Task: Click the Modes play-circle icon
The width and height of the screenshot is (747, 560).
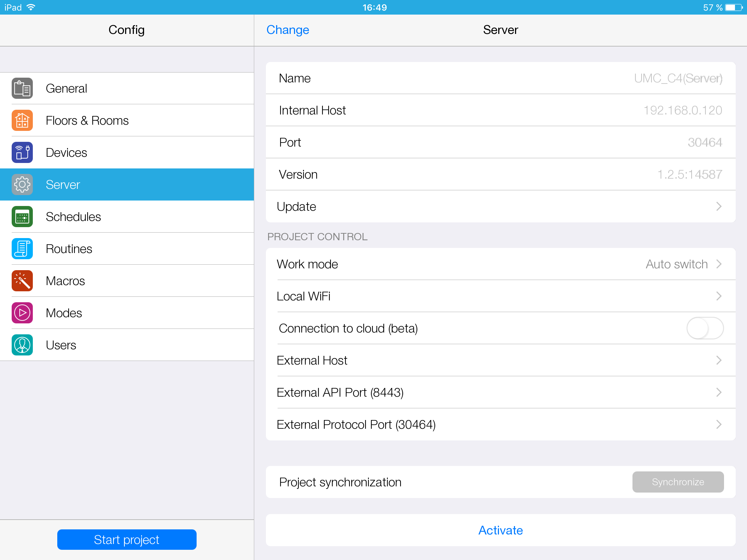Action: 22,313
